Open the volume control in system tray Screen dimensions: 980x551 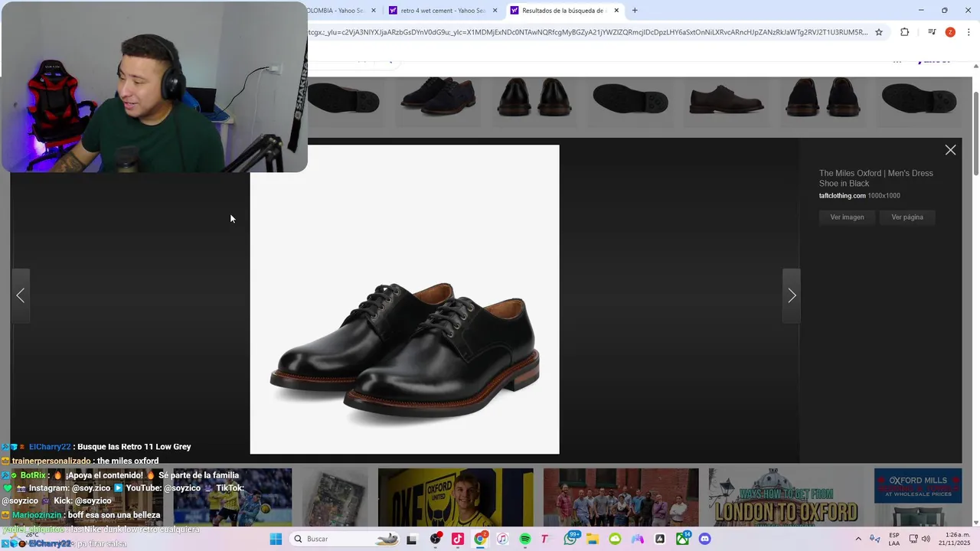926,539
